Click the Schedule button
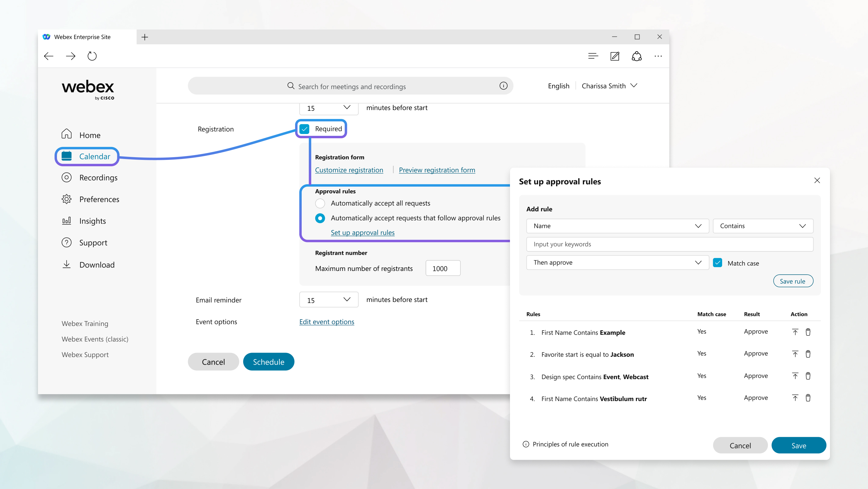This screenshot has width=868, height=489. (x=269, y=362)
